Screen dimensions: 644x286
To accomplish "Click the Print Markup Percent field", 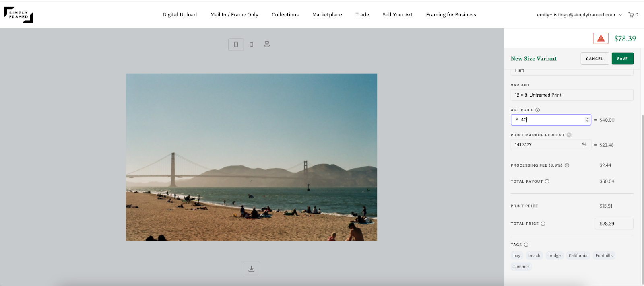I will click(x=551, y=145).
